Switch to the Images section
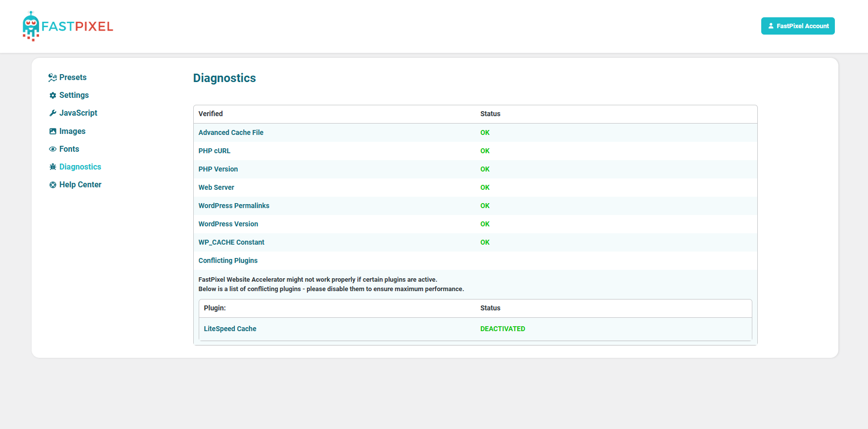Viewport: 868px width, 429px height. (72, 131)
